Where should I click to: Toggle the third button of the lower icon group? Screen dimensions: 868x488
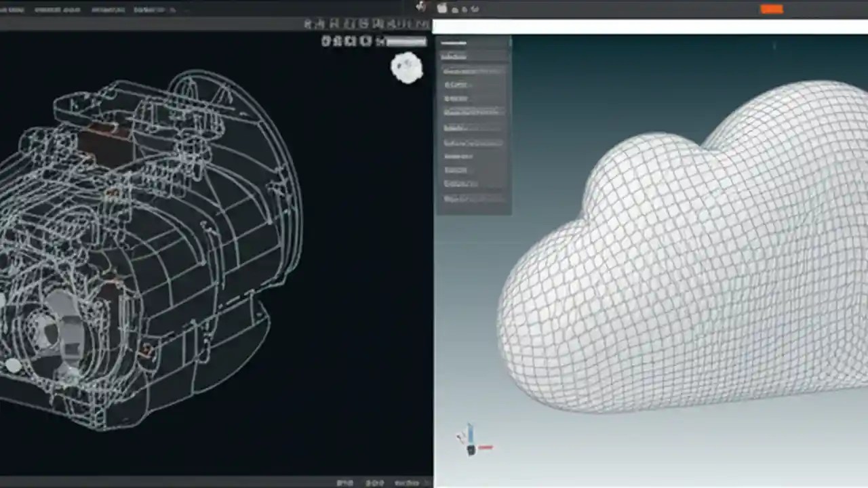[x=350, y=41]
